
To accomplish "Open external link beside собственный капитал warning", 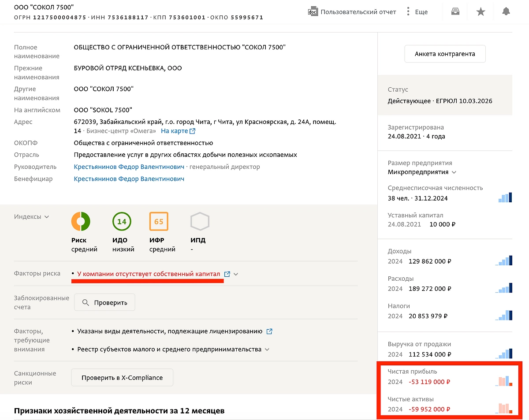I will (228, 274).
